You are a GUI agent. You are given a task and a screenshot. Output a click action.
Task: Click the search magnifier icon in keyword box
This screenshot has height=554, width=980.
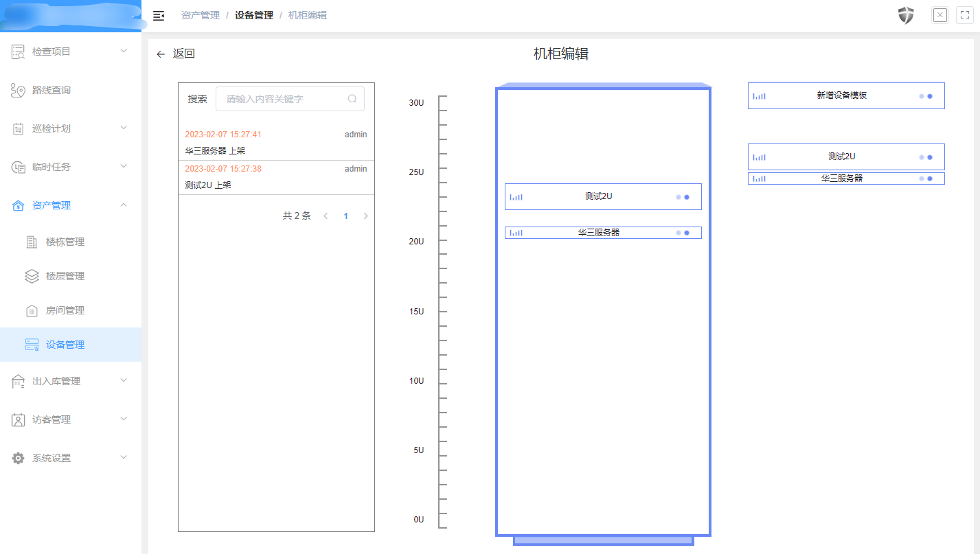[352, 99]
